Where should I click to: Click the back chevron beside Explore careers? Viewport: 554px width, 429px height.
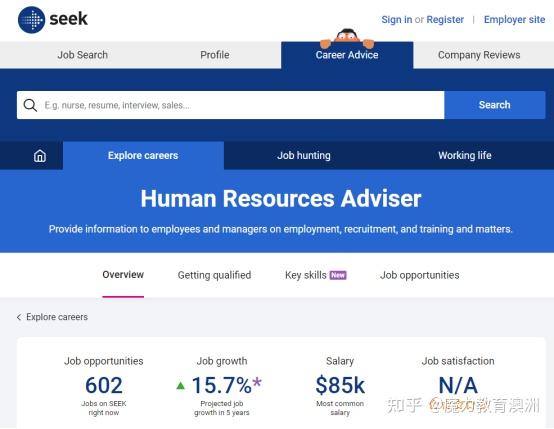tap(19, 317)
